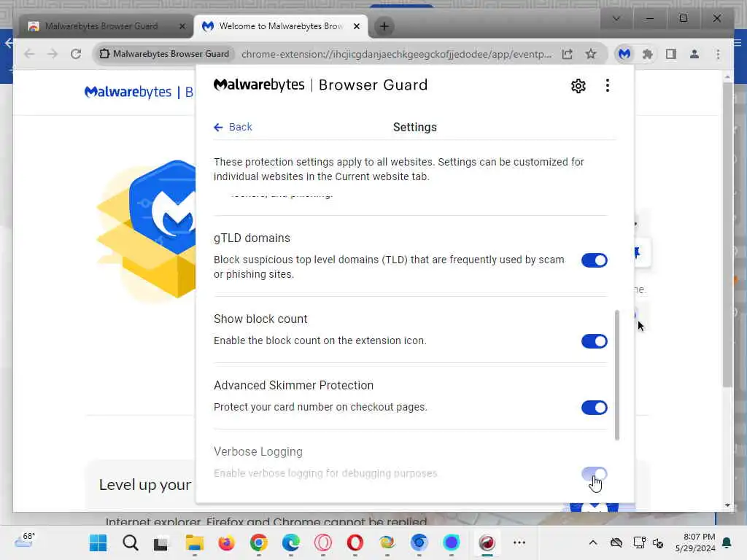Disable the gTLD domains toggle
Image resolution: width=747 pixels, height=560 pixels.
click(x=594, y=260)
